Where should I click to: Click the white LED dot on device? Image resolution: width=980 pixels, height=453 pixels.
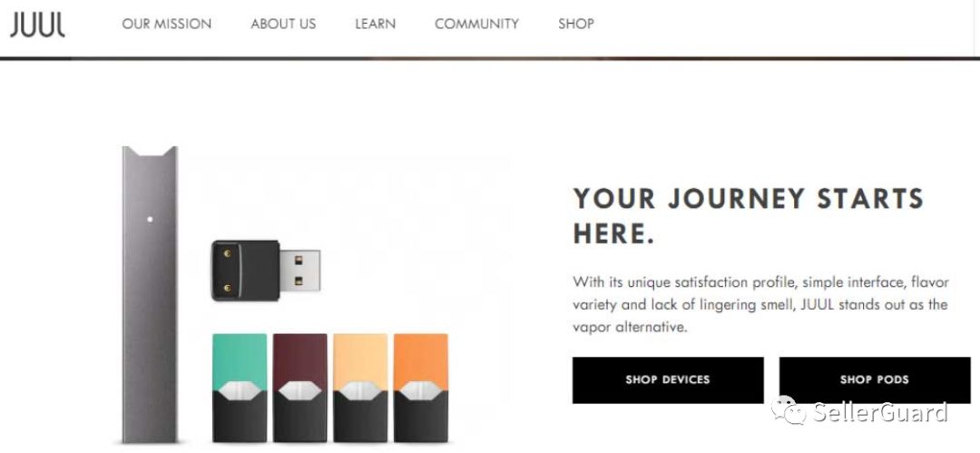(x=150, y=219)
